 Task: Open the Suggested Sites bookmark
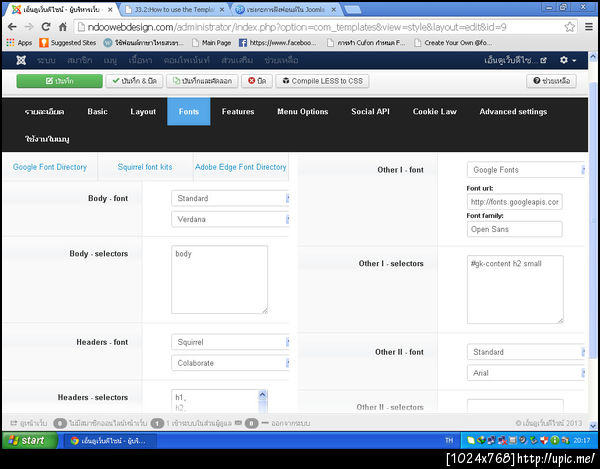click(x=68, y=43)
